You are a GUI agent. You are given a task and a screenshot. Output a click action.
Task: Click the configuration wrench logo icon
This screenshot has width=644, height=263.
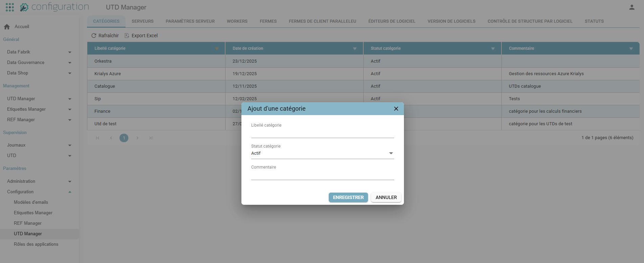pyautogui.click(x=24, y=7)
